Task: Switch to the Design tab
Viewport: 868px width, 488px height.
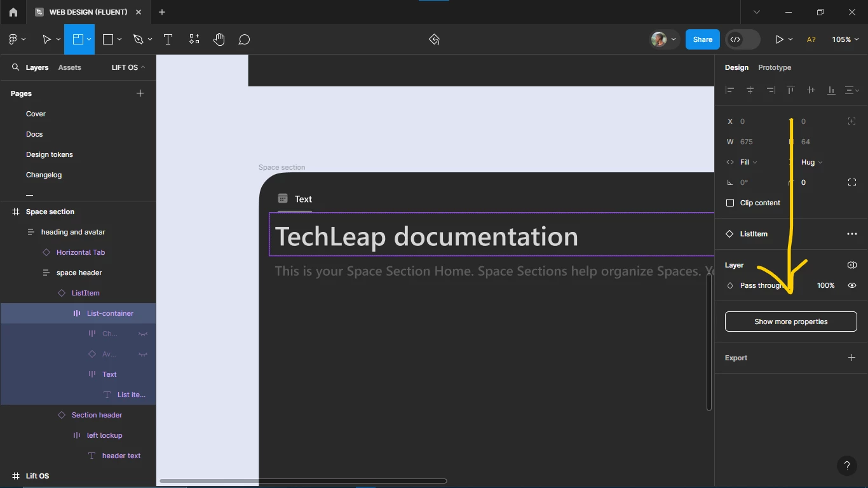Action: click(x=736, y=67)
